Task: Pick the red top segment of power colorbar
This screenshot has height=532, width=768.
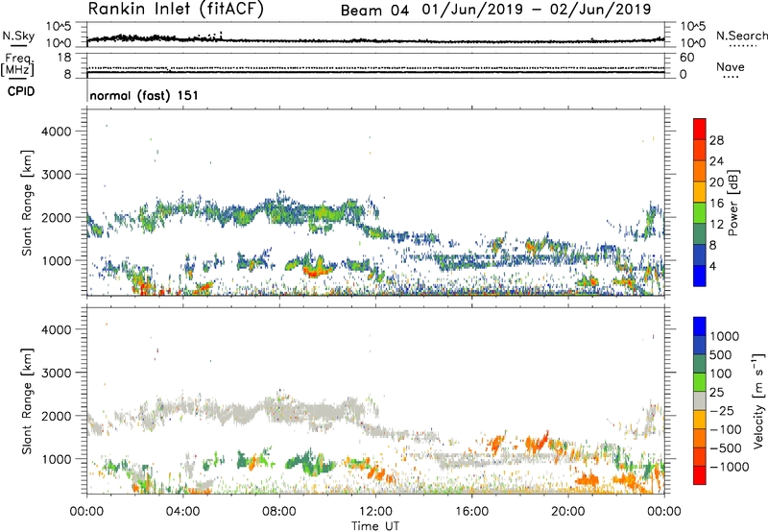Action: [x=700, y=129]
